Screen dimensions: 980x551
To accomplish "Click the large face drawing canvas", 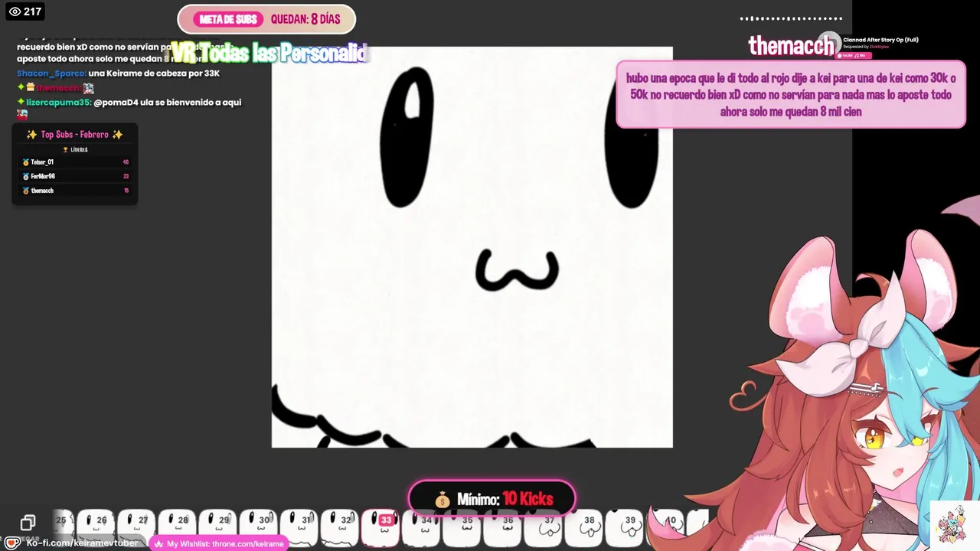I will click(472, 247).
